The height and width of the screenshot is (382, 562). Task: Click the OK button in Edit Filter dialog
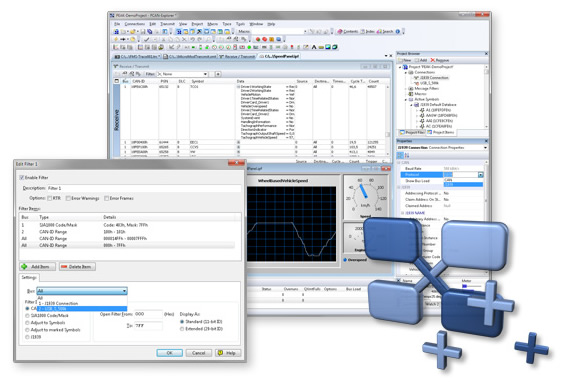pos(170,353)
